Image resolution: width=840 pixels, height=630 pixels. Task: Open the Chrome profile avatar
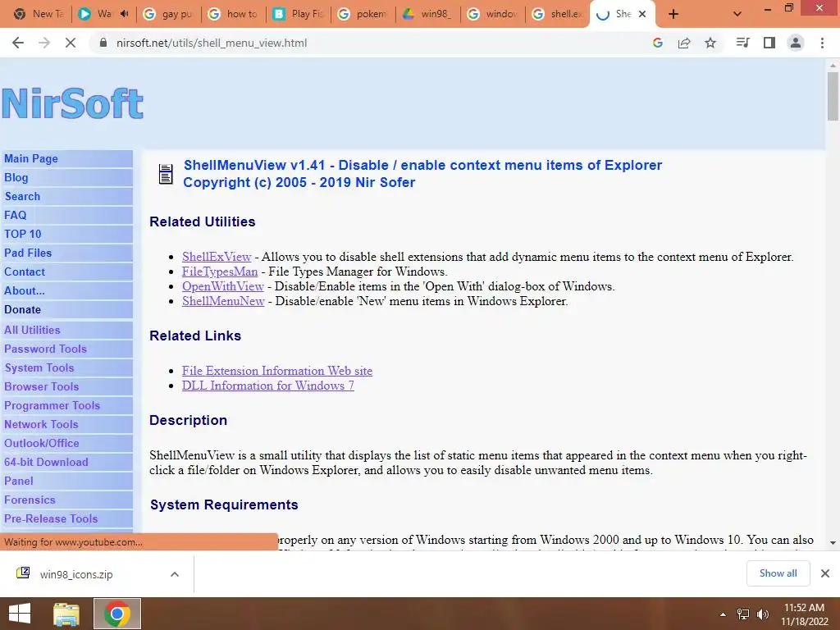tap(796, 43)
